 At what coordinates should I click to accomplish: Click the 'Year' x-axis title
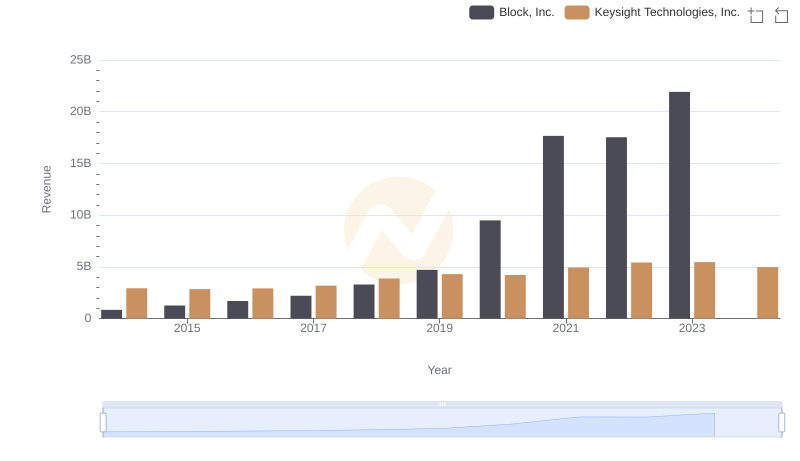click(x=439, y=370)
